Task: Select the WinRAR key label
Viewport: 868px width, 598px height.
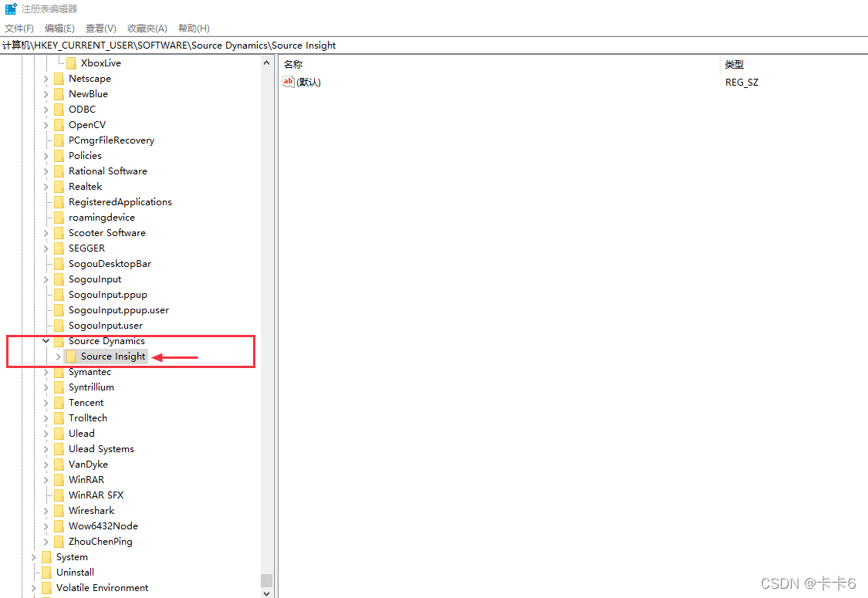Action: coord(86,480)
